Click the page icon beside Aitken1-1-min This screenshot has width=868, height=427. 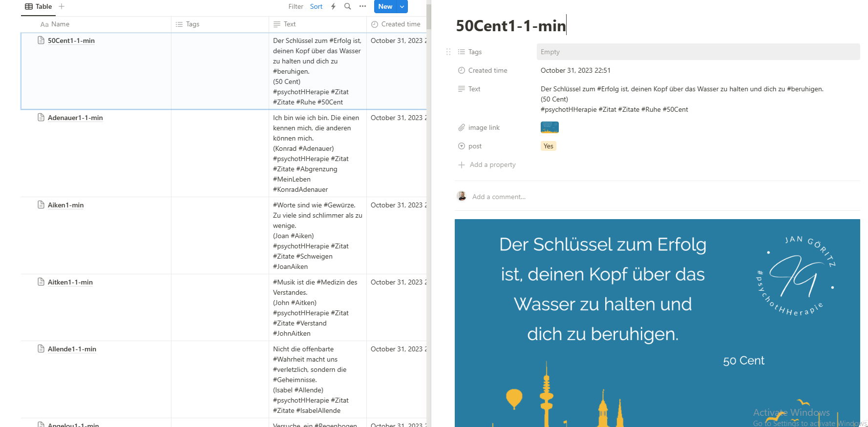click(41, 282)
